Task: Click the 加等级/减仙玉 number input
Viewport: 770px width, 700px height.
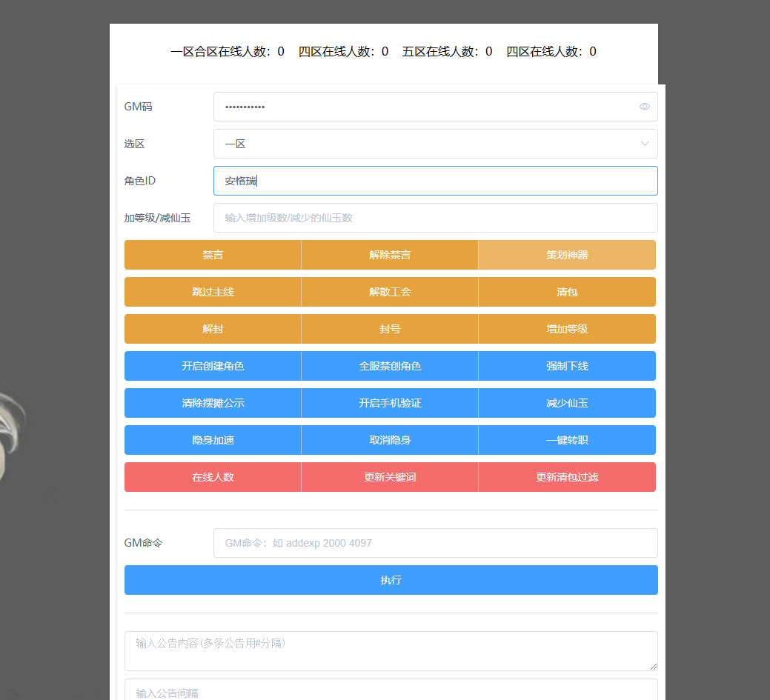Action: (435, 218)
